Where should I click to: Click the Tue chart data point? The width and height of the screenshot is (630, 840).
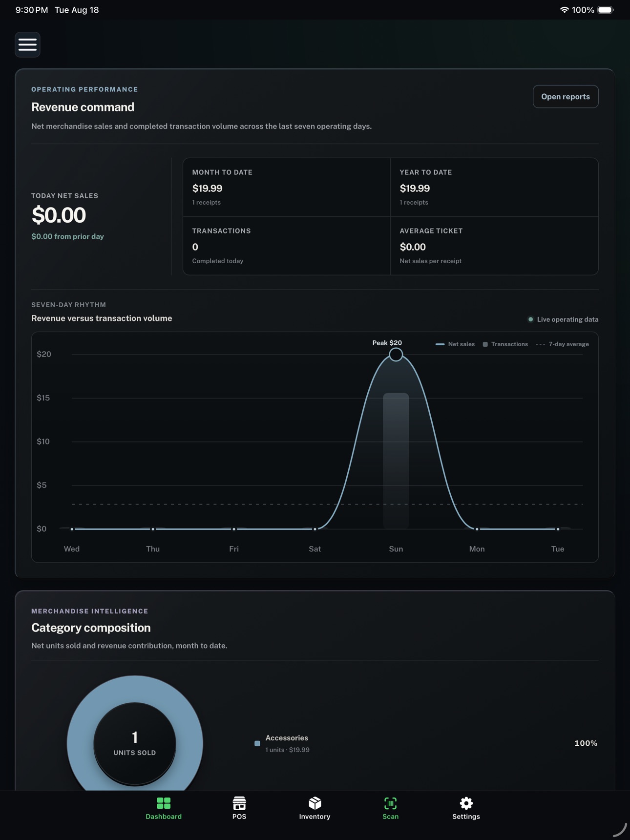pyautogui.click(x=558, y=529)
